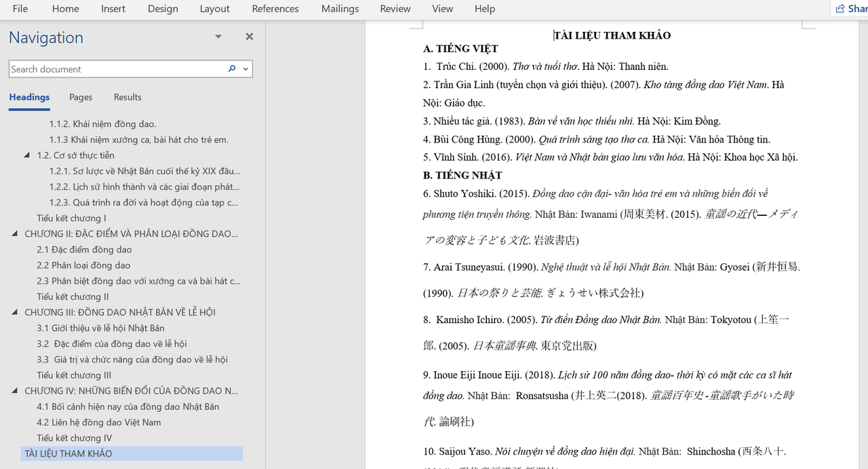The width and height of the screenshot is (868, 469).
Task: Open the Help ribbon tab
Action: [x=485, y=9]
